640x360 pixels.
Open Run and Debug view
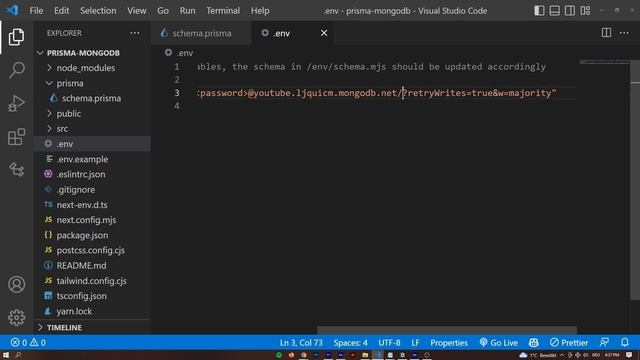tap(16, 103)
